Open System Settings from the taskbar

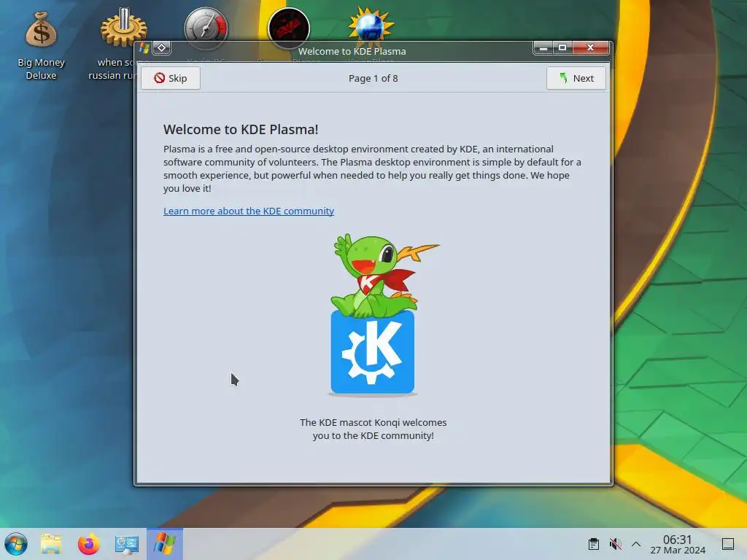(127, 544)
